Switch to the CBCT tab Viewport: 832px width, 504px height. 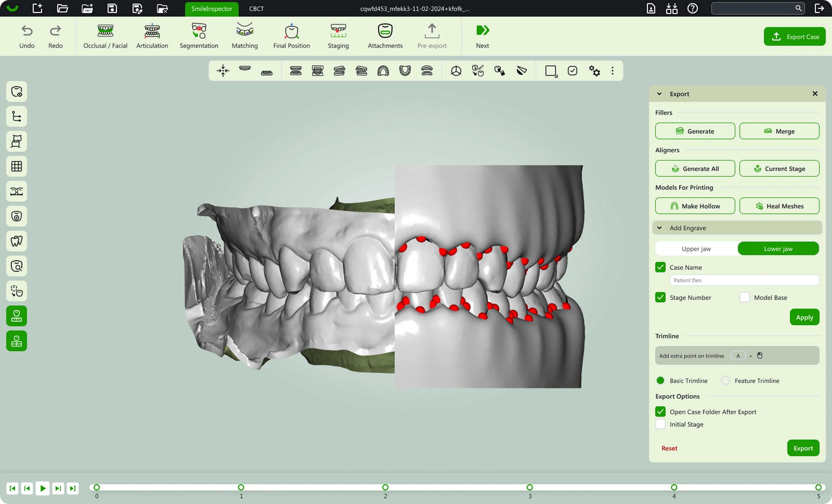click(x=256, y=8)
